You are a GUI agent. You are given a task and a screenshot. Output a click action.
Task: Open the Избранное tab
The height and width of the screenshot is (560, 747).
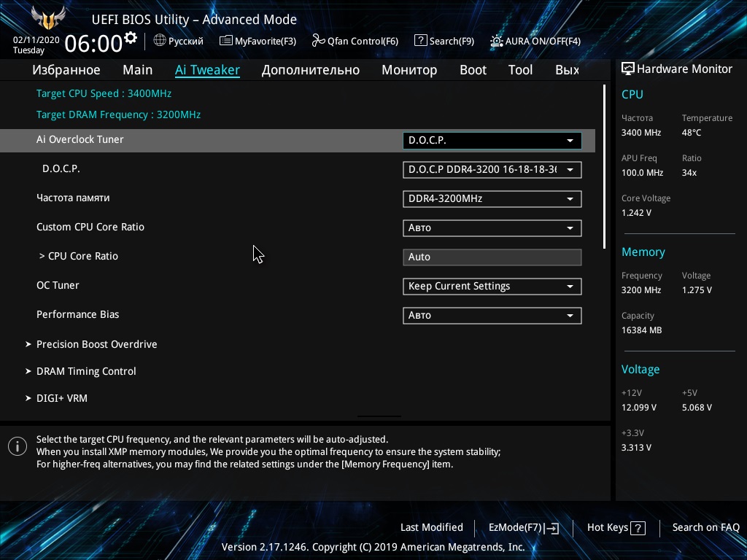(66, 70)
